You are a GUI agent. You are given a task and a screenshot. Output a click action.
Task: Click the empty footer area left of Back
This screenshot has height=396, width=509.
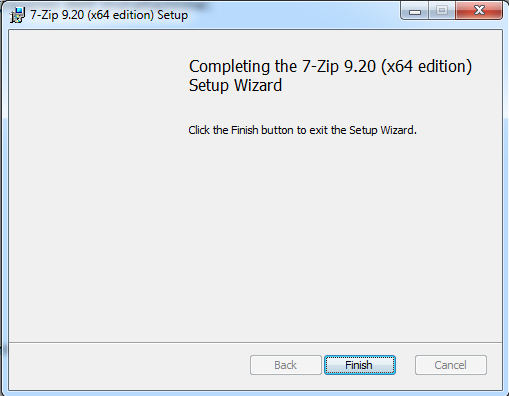pos(129,365)
